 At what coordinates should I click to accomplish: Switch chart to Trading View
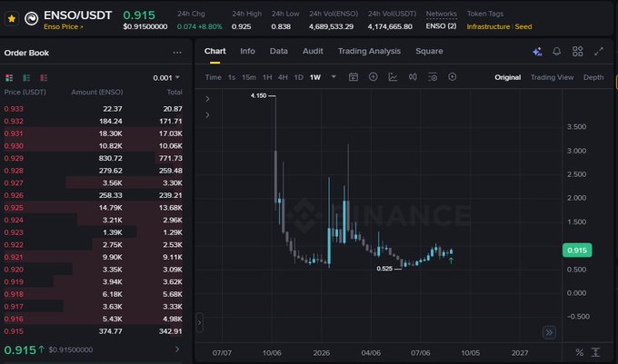pyautogui.click(x=552, y=77)
